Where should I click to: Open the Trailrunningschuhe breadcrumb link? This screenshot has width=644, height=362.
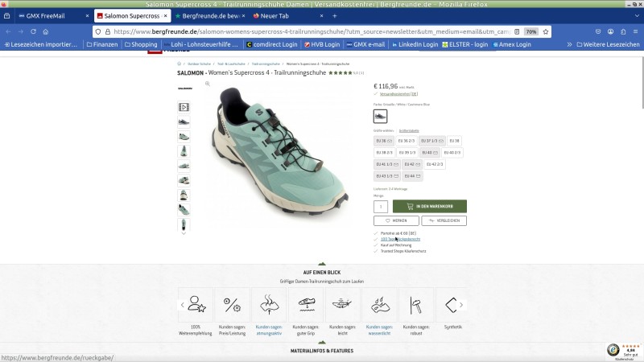(x=266, y=64)
